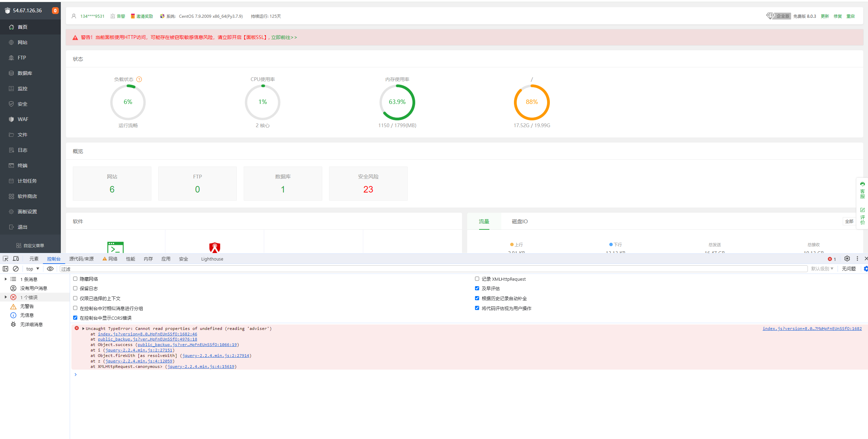The width and height of the screenshot is (868, 439).
Task: Click the 退出 logout icon in sidebar
Action: [x=11, y=227]
